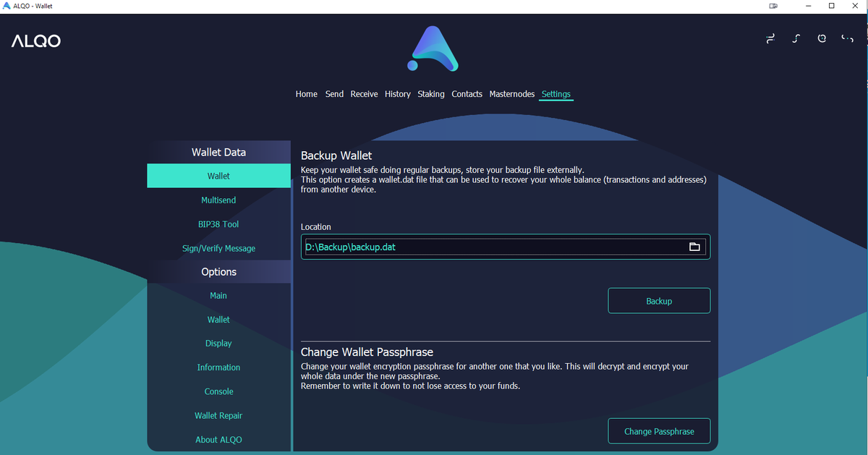Click the double wavy-line status icon in header
Screen dimensions: 868x455
(x=770, y=38)
